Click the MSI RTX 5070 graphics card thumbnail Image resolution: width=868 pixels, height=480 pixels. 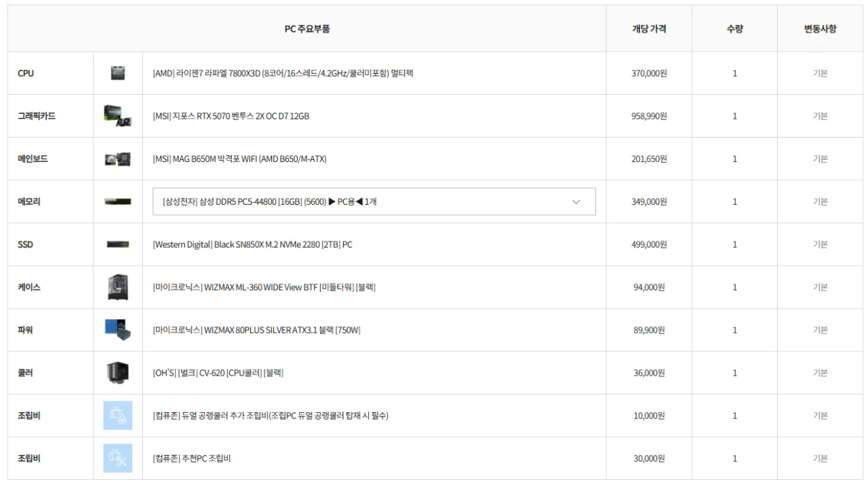click(x=118, y=116)
